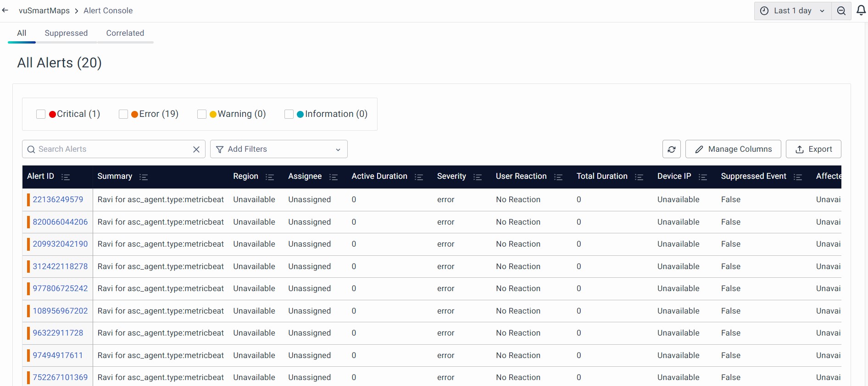Click the Device IP column menu icon
868x386 pixels.
click(702, 177)
